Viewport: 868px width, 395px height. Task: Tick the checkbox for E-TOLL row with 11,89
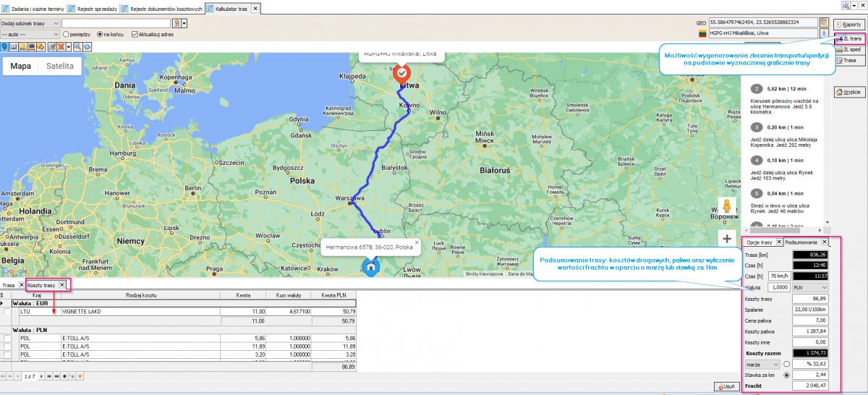point(7,347)
